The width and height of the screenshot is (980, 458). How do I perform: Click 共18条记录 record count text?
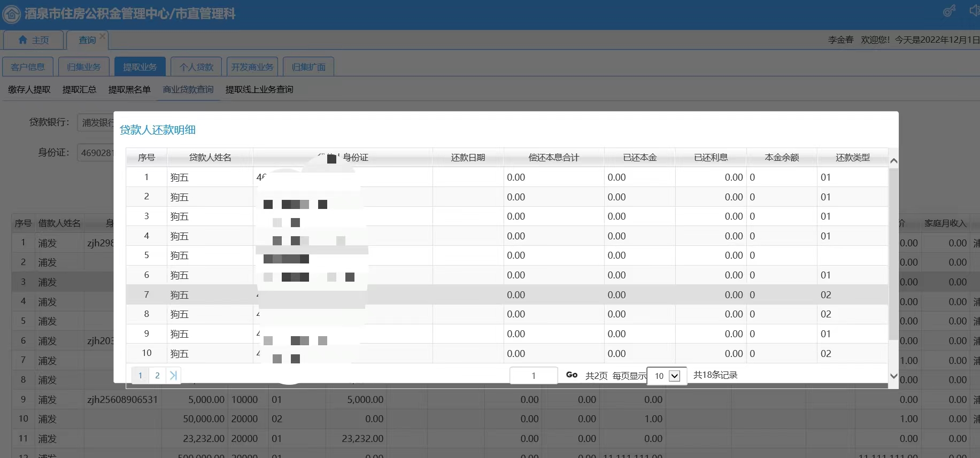coord(715,375)
